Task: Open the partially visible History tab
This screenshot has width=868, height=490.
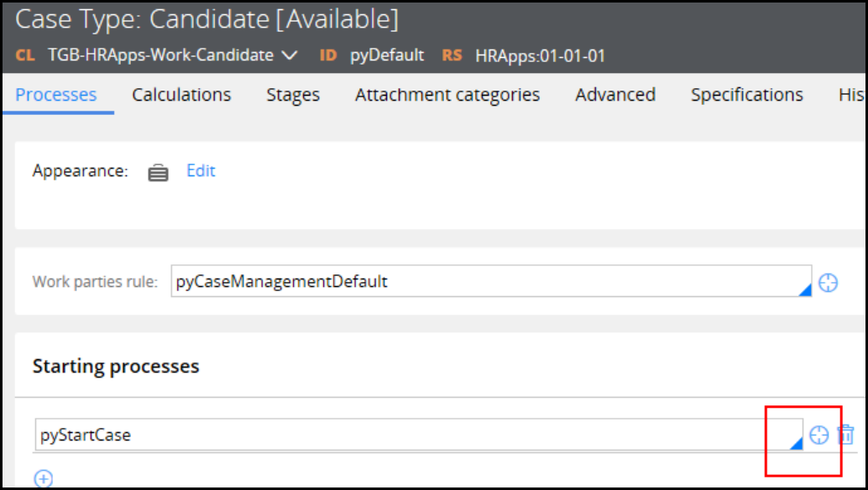Action: coord(852,95)
